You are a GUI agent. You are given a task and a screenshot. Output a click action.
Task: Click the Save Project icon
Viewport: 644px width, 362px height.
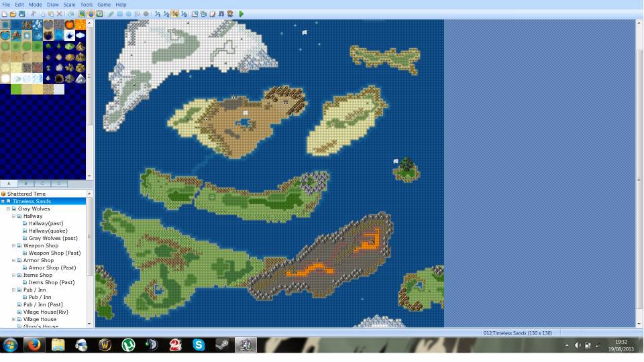click(x=21, y=13)
